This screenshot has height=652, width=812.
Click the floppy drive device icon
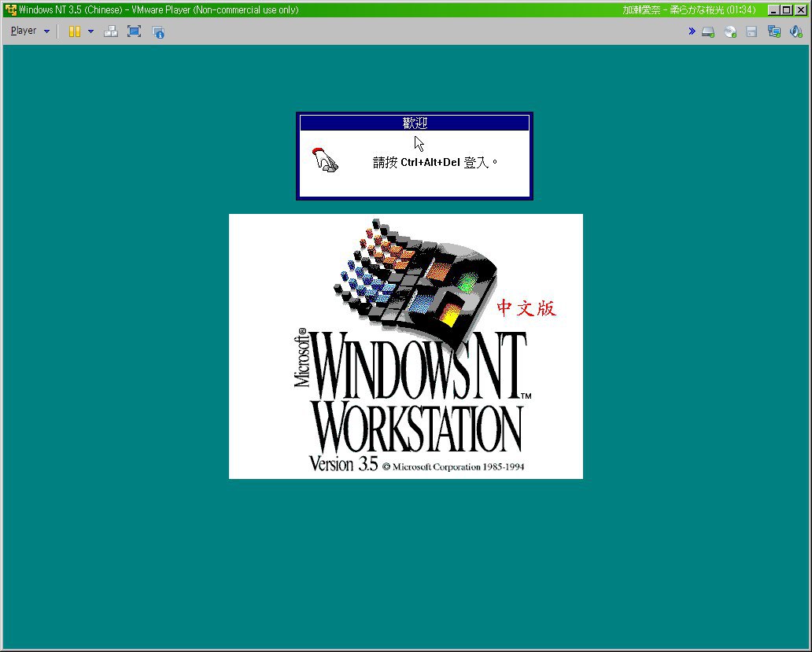point(751,32)
